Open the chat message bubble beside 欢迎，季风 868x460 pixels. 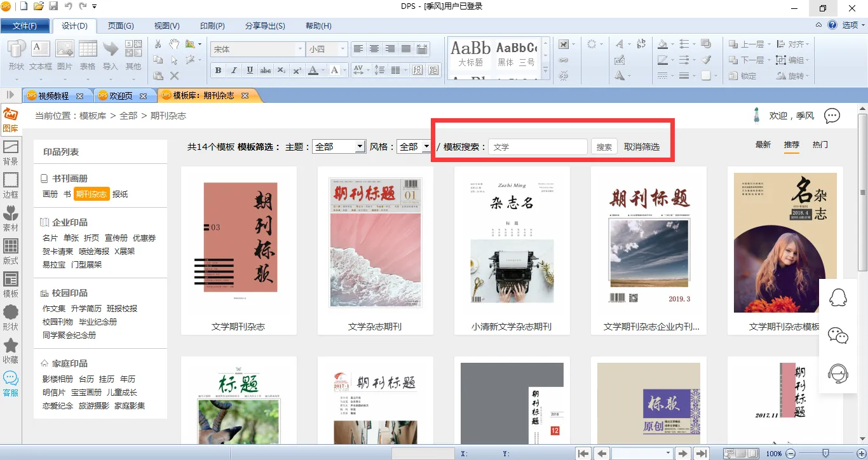[832, 116]
